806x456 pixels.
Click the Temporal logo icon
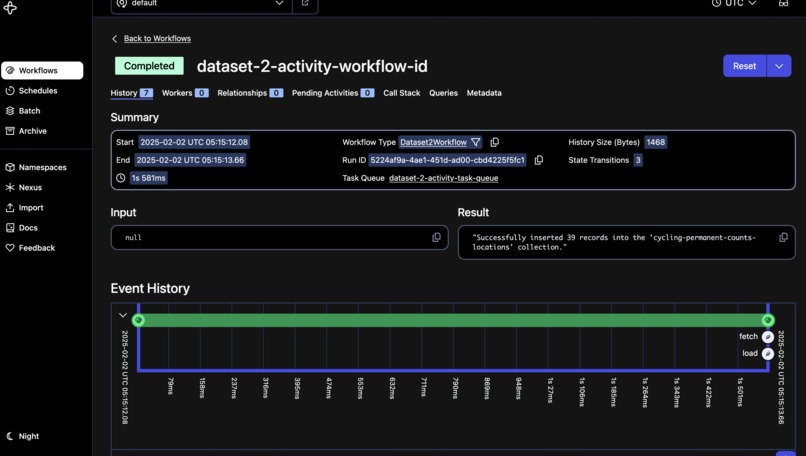(10, 8)
